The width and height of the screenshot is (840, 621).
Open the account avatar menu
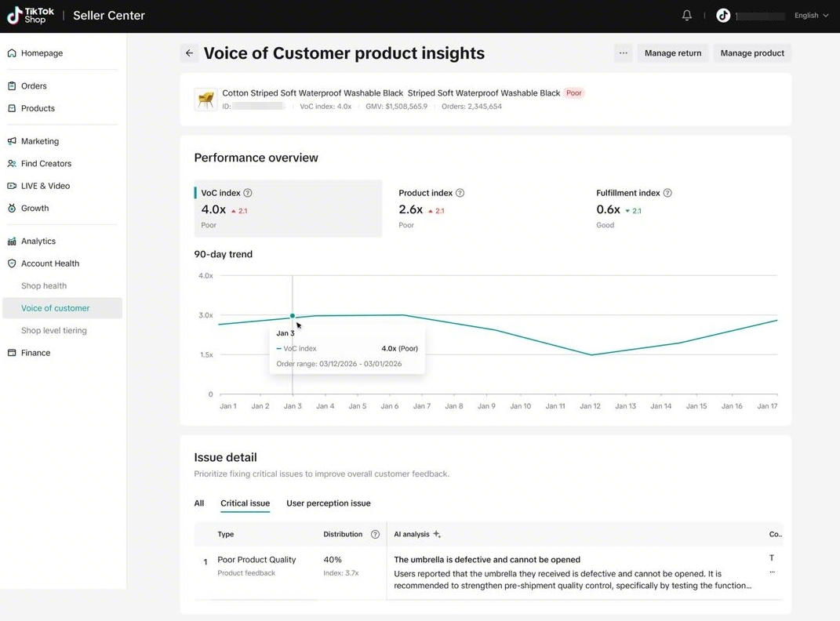[723, 16]
